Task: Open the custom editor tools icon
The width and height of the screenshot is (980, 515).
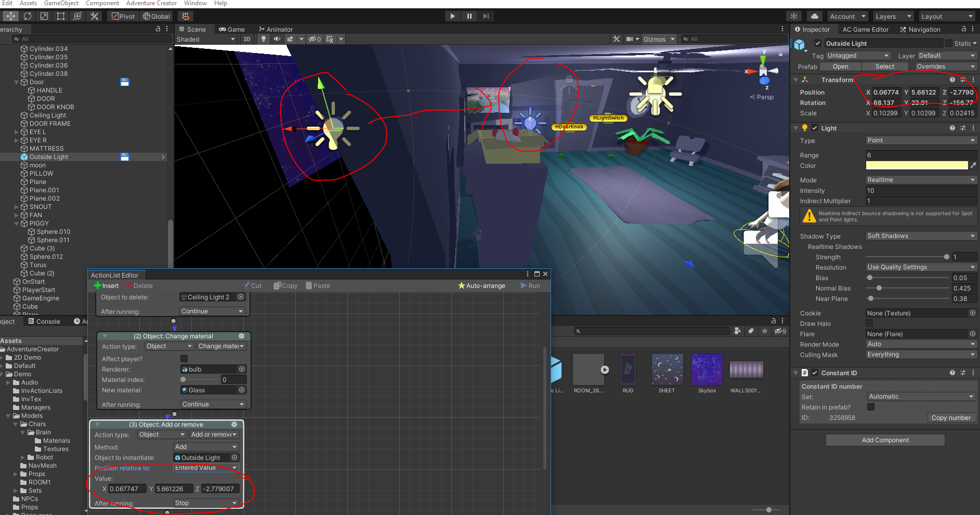Action: [x=94, y=16]
